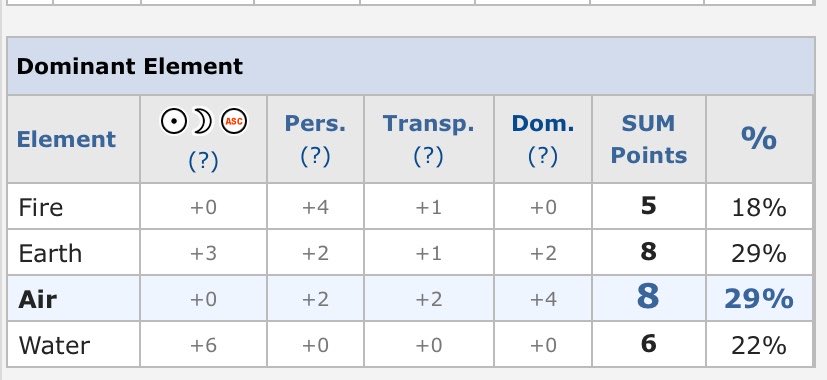
Task: Select the Earth element row label
Action: (x=50, y=253)
